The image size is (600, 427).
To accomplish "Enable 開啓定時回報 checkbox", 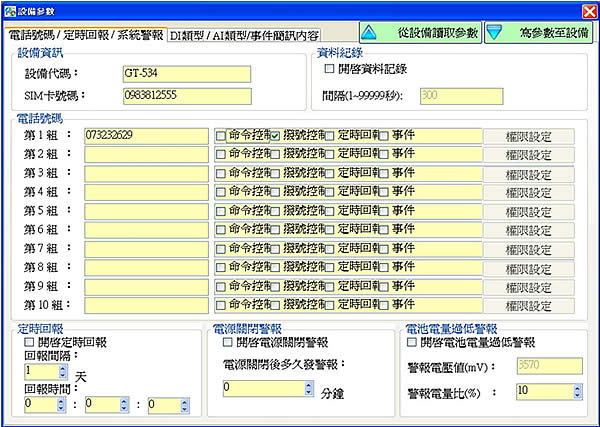I will coord(29,342).
